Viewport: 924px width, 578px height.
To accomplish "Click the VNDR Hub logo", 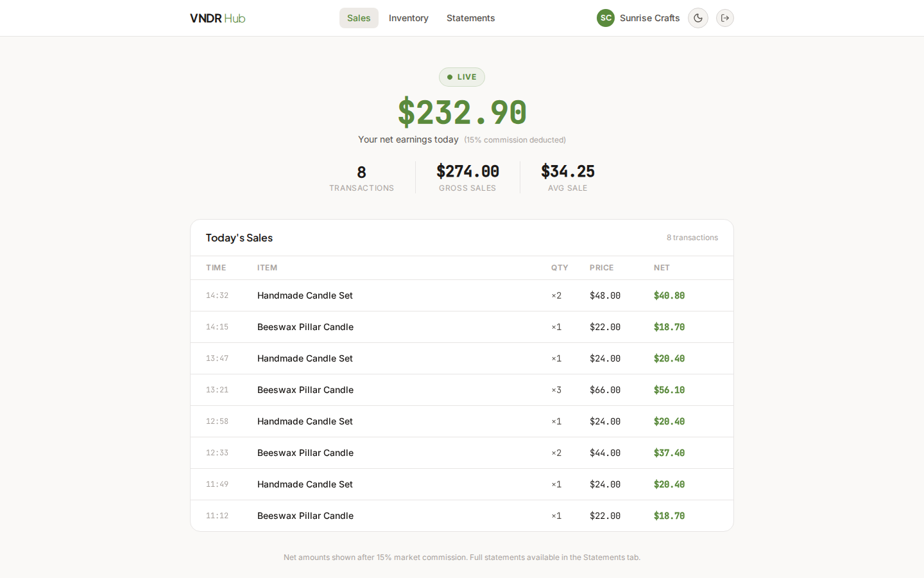I will [218, 18].
